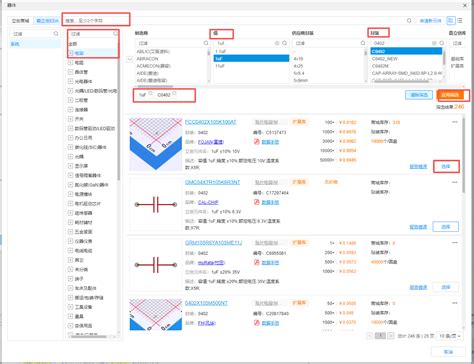Click select button for FCC0402X105K100AT

pos(446,166)
